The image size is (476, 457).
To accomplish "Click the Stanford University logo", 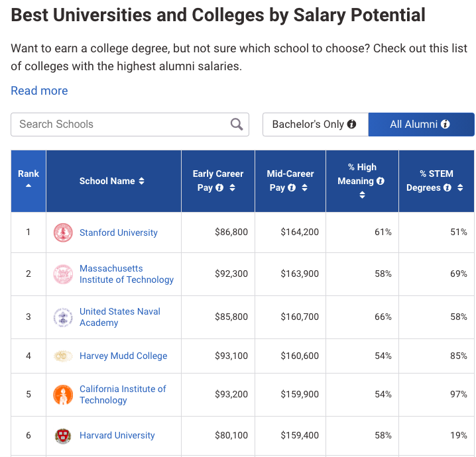I will point(63,232).
